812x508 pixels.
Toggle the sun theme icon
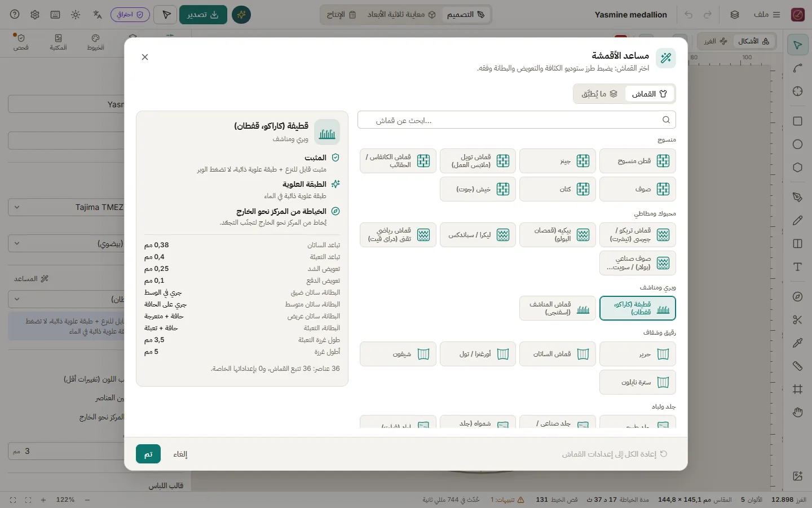pos(76,15)
